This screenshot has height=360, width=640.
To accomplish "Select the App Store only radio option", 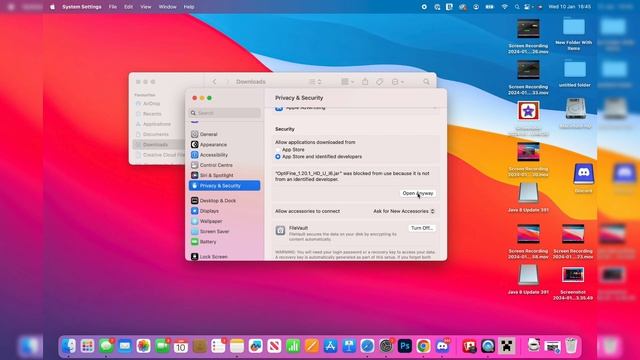I will tap(278, 150).
